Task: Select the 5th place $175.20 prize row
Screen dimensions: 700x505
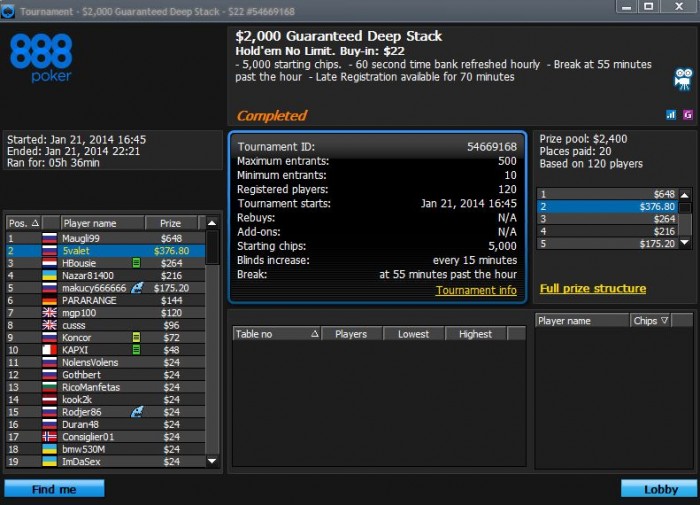Action: coord(608,244)
